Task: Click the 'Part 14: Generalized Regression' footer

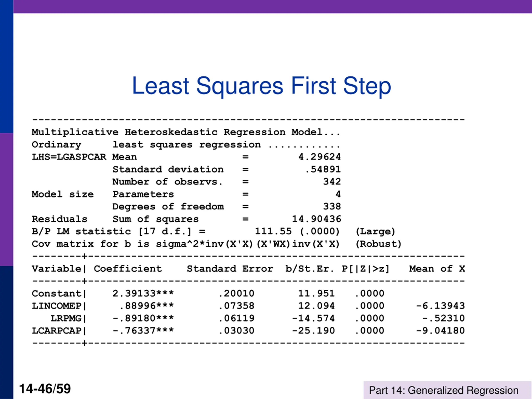Action: tap(444, 390)
